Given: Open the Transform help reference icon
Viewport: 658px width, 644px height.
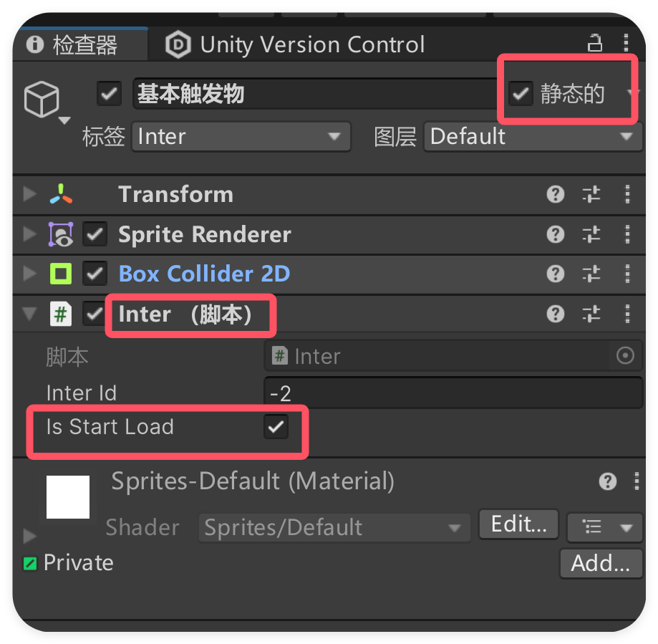Looking at the screenshot, I should [556, 194].
